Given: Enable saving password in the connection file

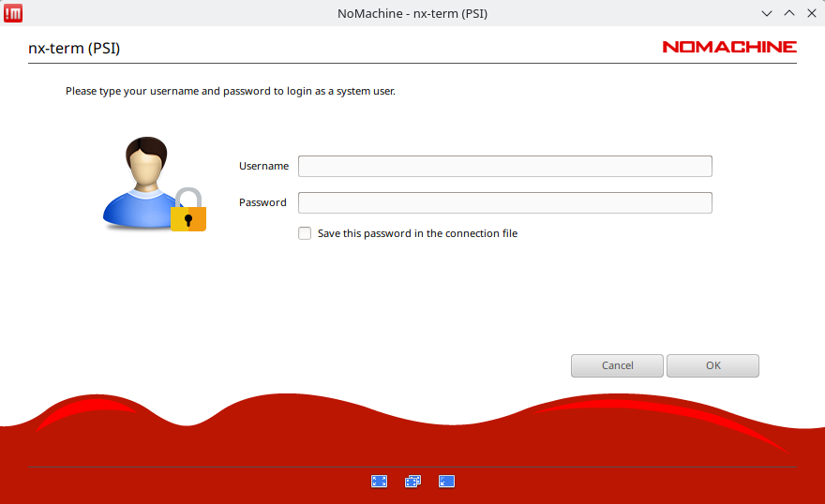Looking at the screenshot, I should (305, 233).
